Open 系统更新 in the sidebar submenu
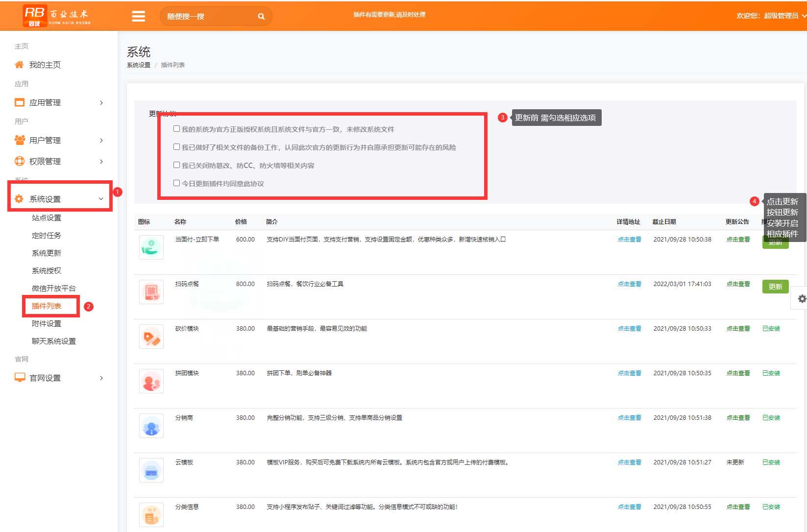Image resolution: width=807 pixels, height=532 pixels. 47,253
